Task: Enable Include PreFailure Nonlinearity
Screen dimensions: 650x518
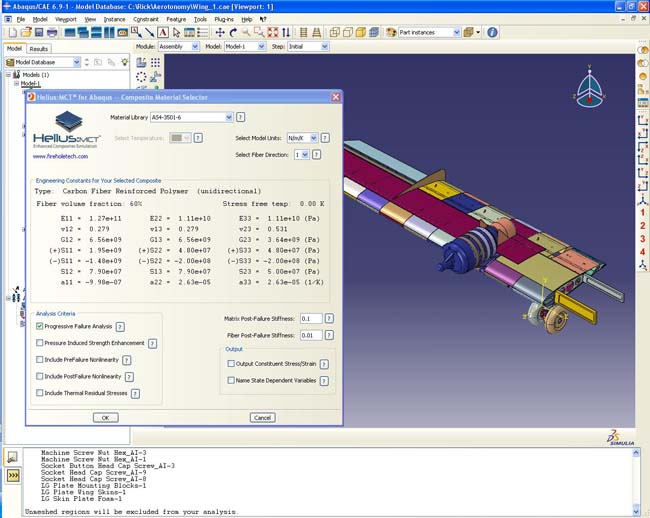Action: (40, 359)
